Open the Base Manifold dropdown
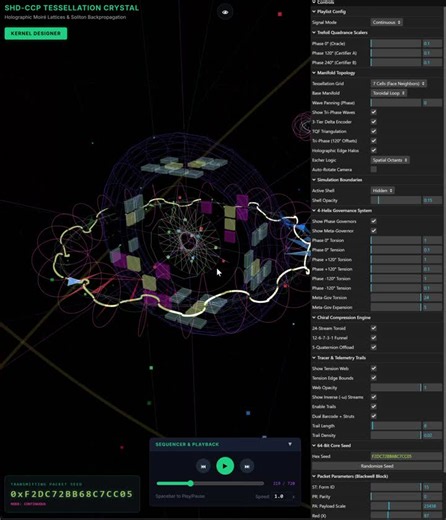 (389, 93)
